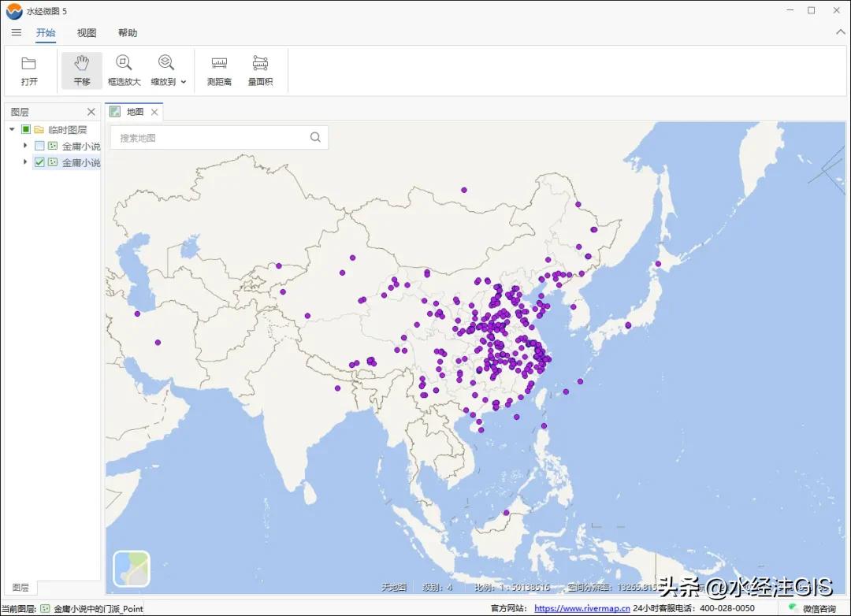Open the hamburger menu icon

pos(16,32)
